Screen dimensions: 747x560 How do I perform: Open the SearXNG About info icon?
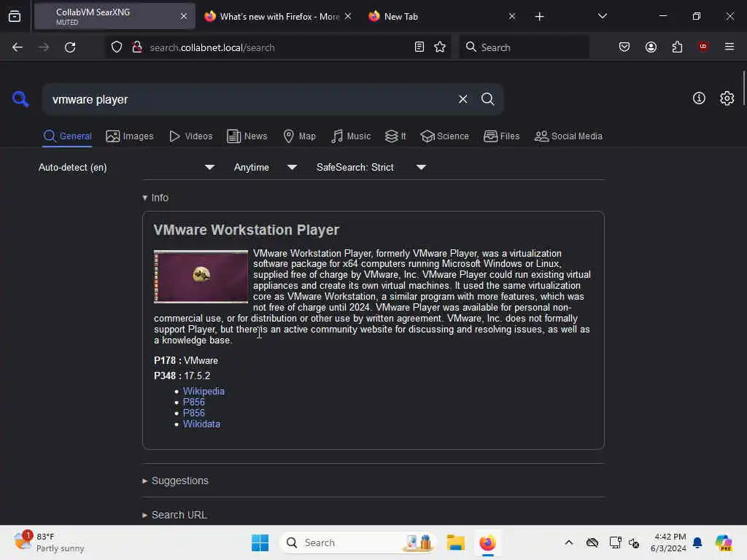(699, 98)
